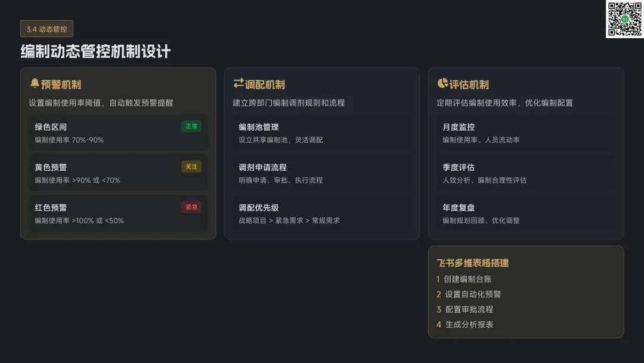Screen dimensions: 644x363
Task: Click the swap arrows icon beside 调配机制
Action: pos(239,84)
